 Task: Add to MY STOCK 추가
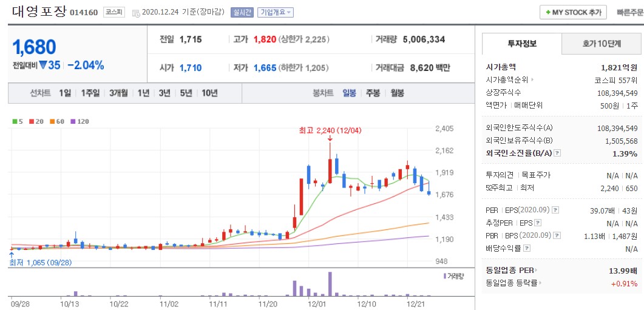pos(573,12)
